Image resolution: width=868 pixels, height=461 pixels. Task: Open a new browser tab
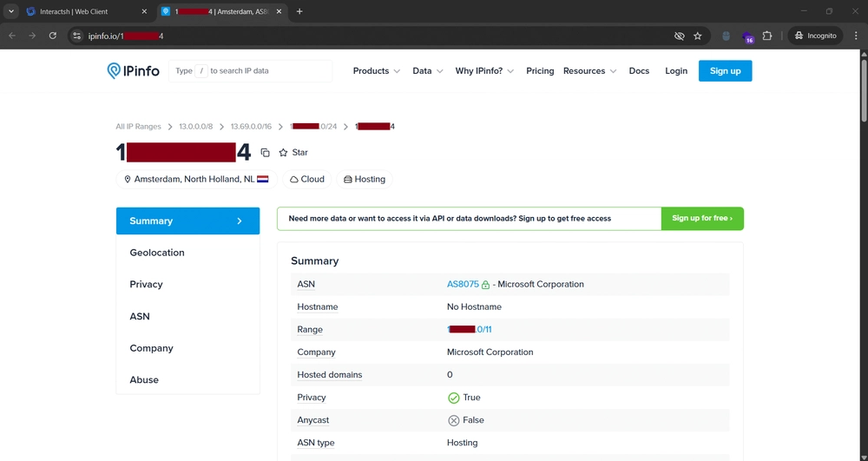click(299, 11)
